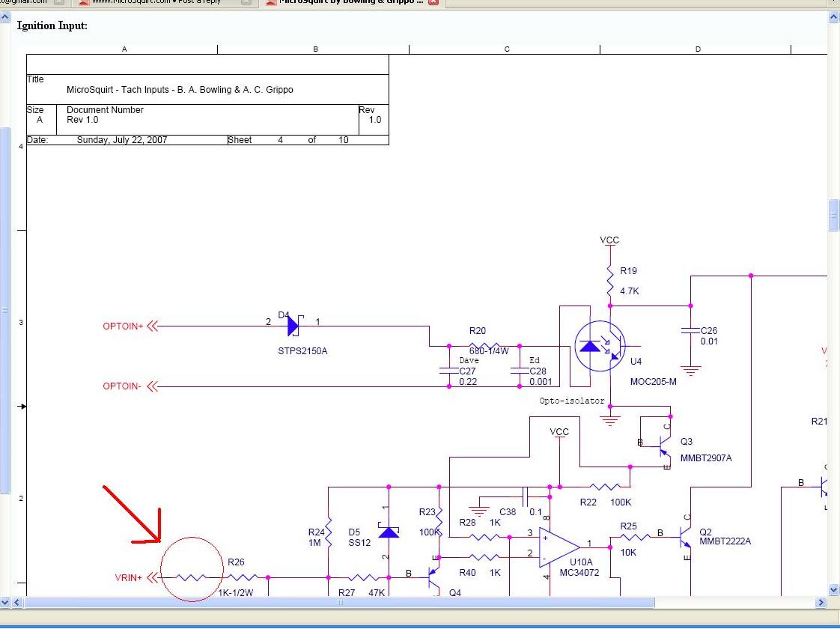This screenshot has width=840, height=629.
Task: Click the vertical scrollbar down arrow
Action: pyautogui.click(x=834, y=589)
